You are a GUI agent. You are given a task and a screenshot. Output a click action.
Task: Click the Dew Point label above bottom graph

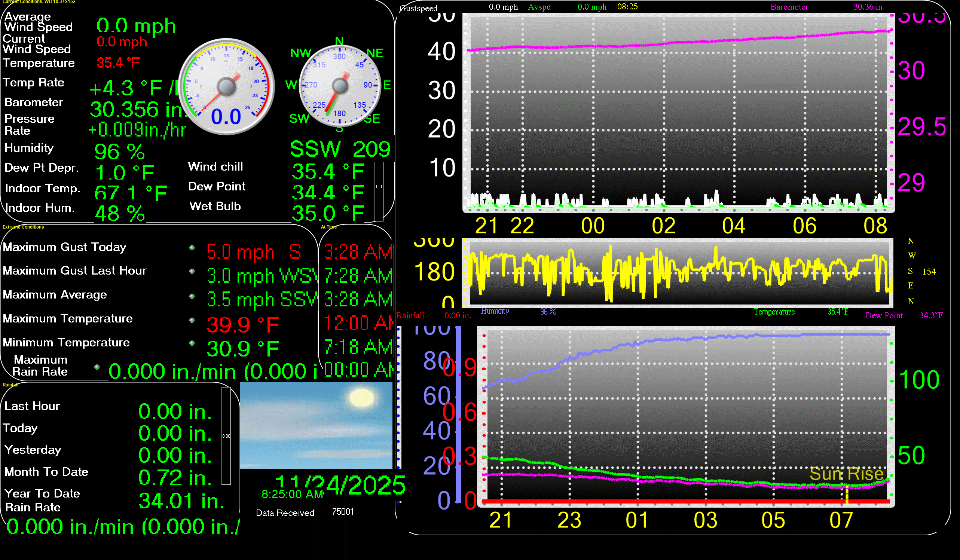(x=884, y=315)
